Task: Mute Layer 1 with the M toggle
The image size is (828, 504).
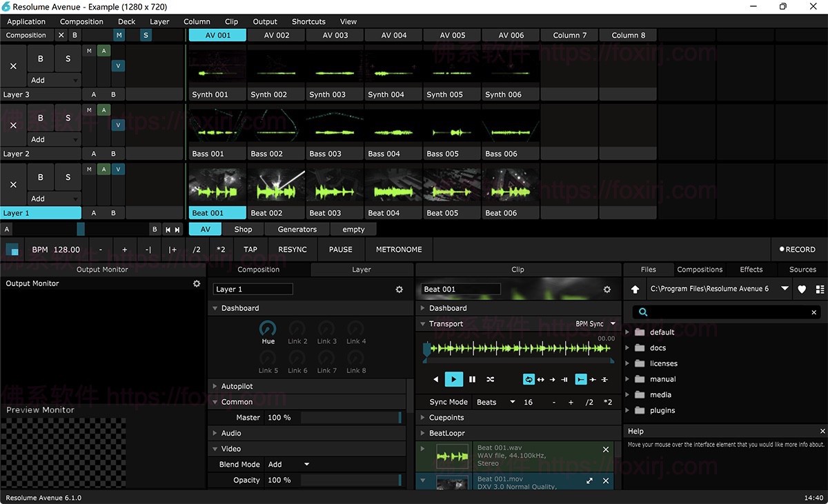Action: click(x=88, y=168)
